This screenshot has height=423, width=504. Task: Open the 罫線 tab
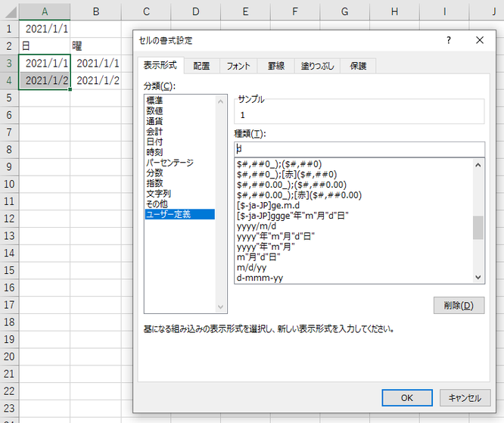[x=276, y=66]
